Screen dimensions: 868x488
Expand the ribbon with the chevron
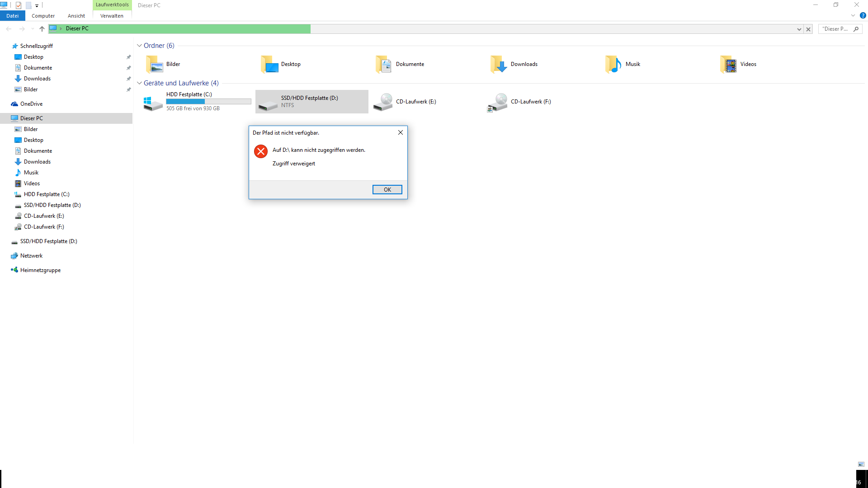(853, 15)
